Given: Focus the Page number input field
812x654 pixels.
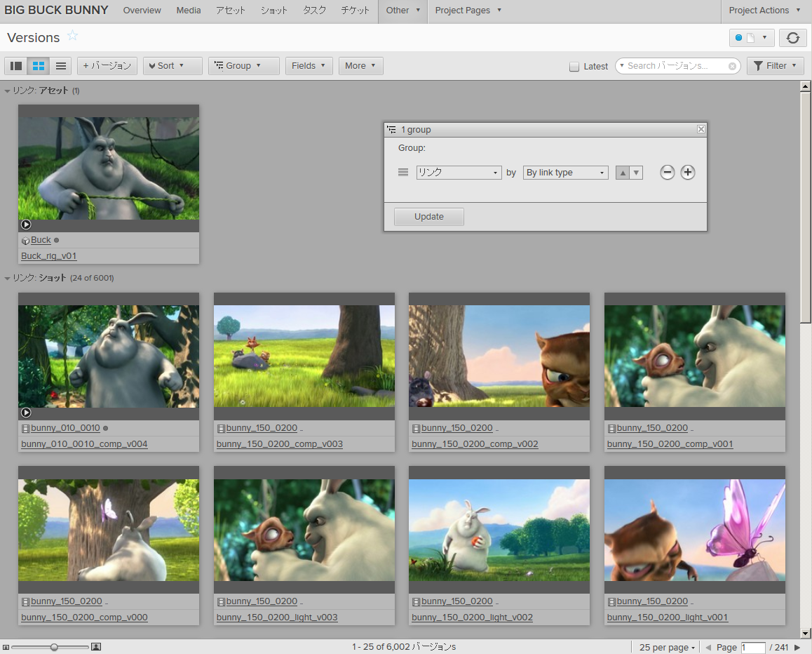Looking at the screenshot, I should (x=753, y=647).
